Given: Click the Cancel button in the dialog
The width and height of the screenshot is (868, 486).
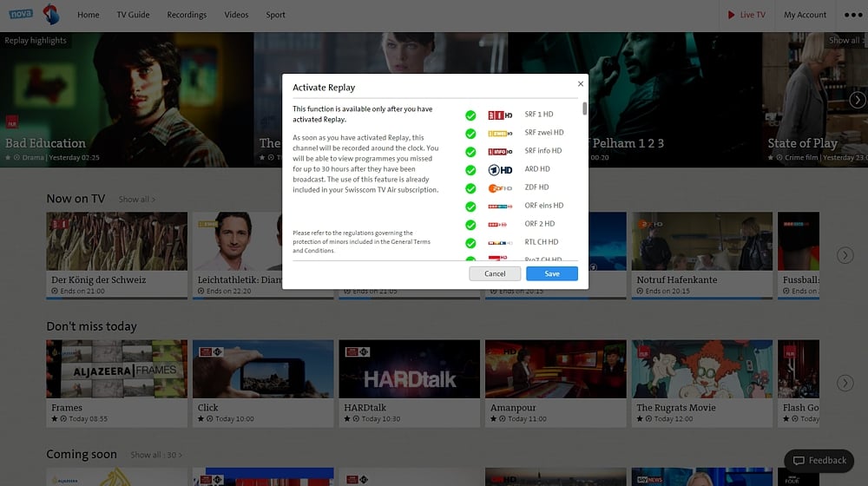Looking at the screenshot, I should click(x=495, y=273).
